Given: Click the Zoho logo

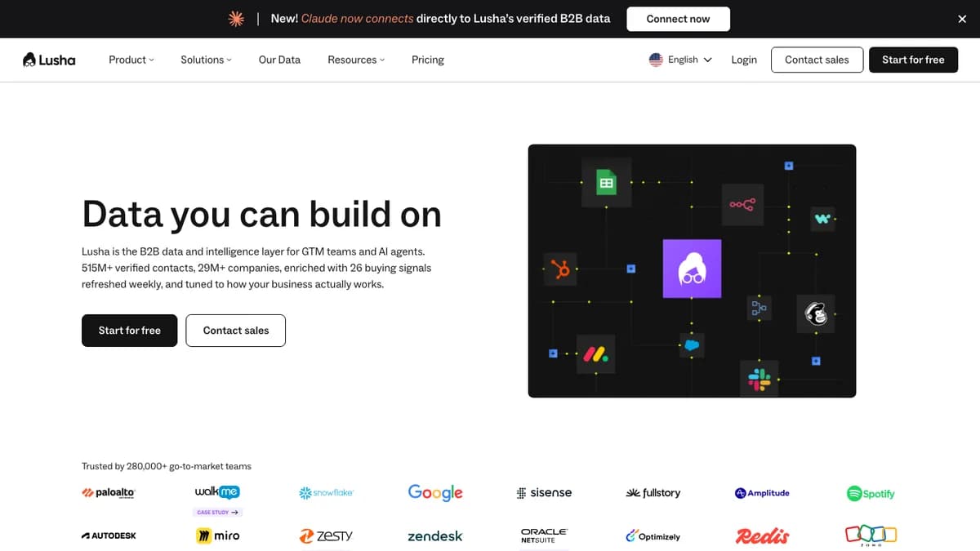Looking at the screenshot, I should [871, 535].
